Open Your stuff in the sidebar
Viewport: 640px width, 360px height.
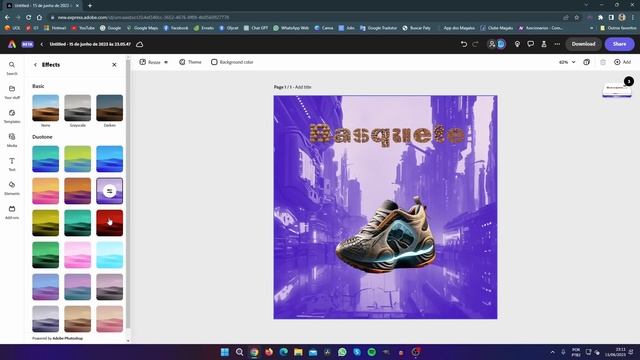pyautogui.click(x=12, y=92)
